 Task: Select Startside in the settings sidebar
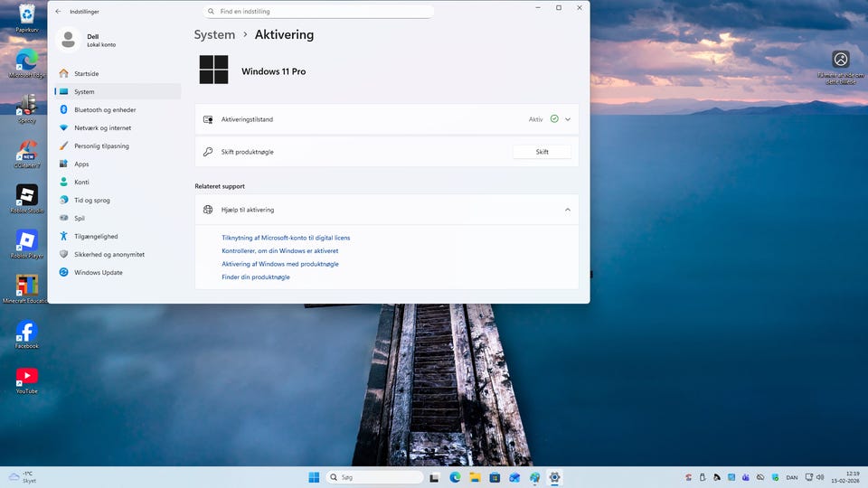point(86,74)
